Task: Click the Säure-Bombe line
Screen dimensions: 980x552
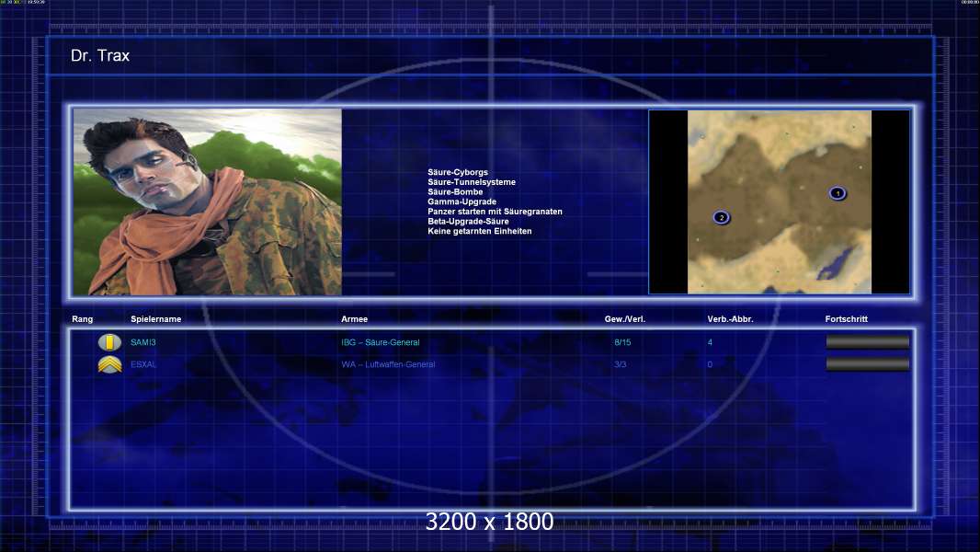Action: (455, 192)
